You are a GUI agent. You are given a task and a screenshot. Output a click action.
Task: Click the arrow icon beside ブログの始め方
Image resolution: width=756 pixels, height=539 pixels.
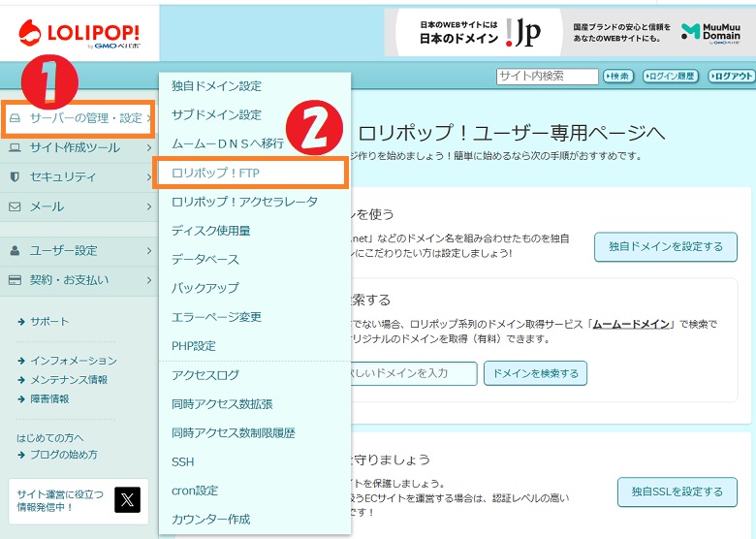click(x=21, y=455)
